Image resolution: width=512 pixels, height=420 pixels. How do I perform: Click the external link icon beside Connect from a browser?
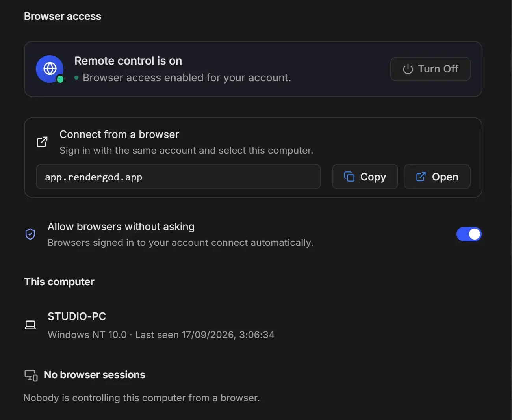[42, 142]
